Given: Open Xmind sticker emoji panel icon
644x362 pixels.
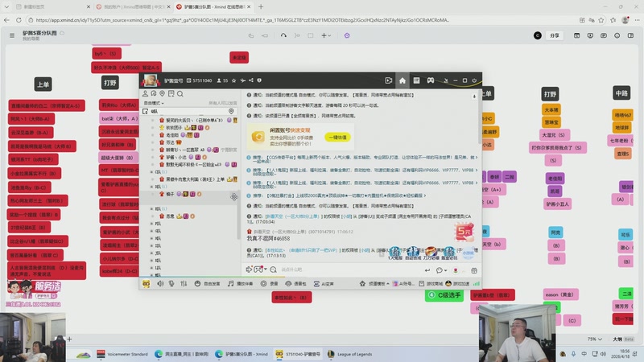Looking at the screenshot, I should [x=617, y=35].
